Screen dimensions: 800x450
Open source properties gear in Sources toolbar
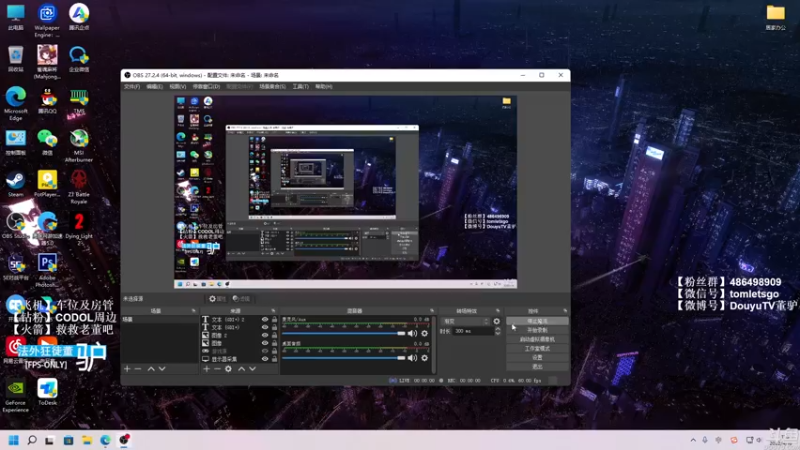(x=229, y=368)
